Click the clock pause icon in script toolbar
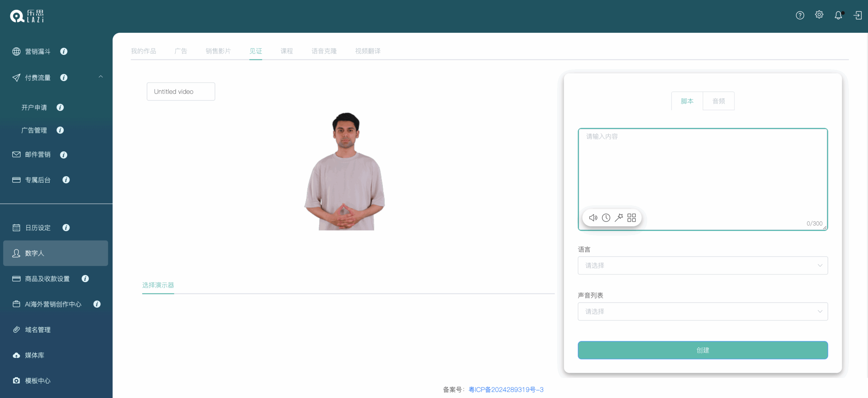868x398 pixels. click(606, 217)
